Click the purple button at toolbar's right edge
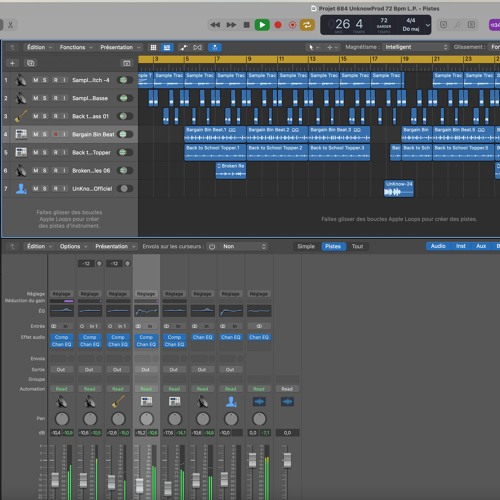 [495, 25]
